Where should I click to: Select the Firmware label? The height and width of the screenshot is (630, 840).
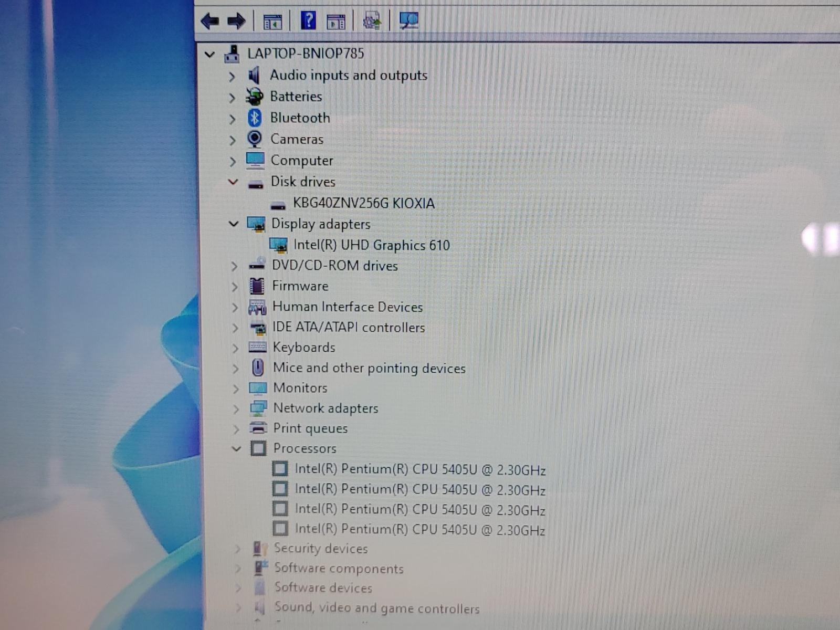(300, 286)
